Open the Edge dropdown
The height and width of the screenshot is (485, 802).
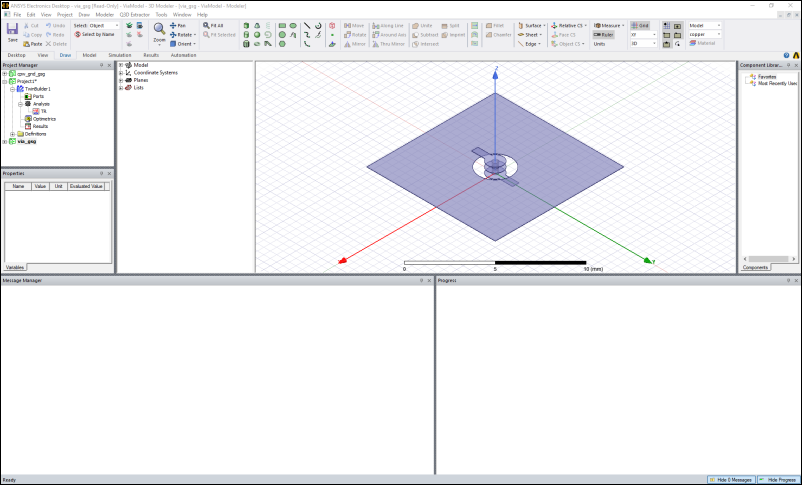coord(529,44)
